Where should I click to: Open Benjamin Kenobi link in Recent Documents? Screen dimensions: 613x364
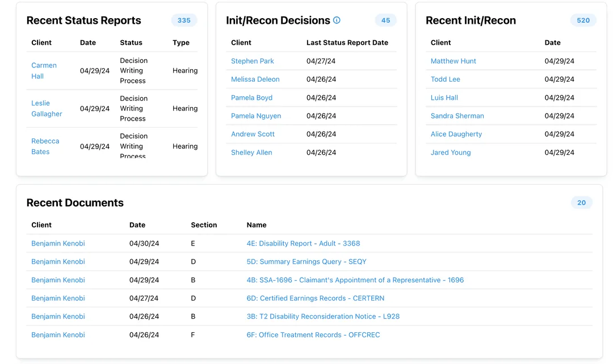[x=58, y=243]
